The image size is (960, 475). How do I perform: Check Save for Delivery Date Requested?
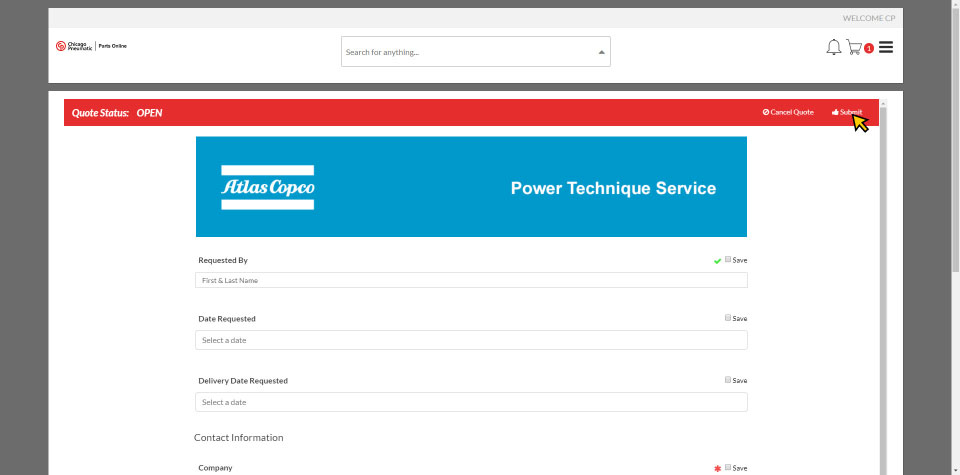[x=728, y=380]
